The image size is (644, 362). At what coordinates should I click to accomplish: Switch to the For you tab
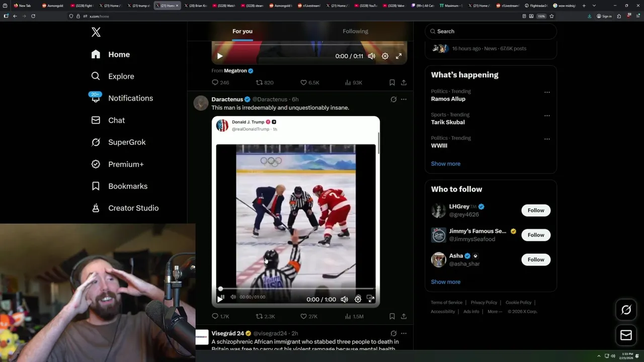pos(243,31)
